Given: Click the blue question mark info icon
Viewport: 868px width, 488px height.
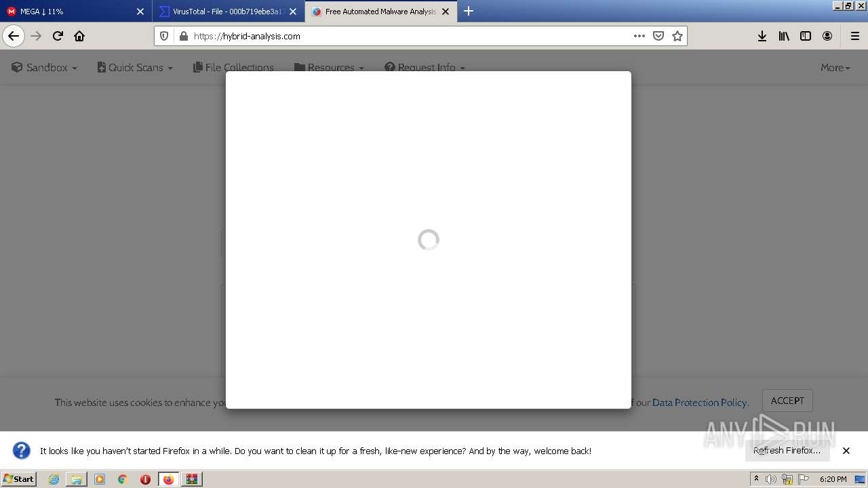Looking at the screenshot, I should point(22,451).
